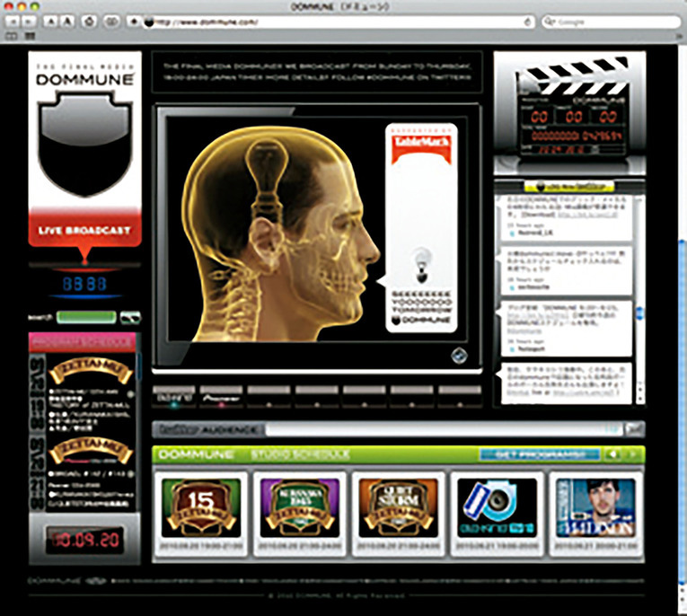Click the add bookmark plus button

[x=135, y=20]
